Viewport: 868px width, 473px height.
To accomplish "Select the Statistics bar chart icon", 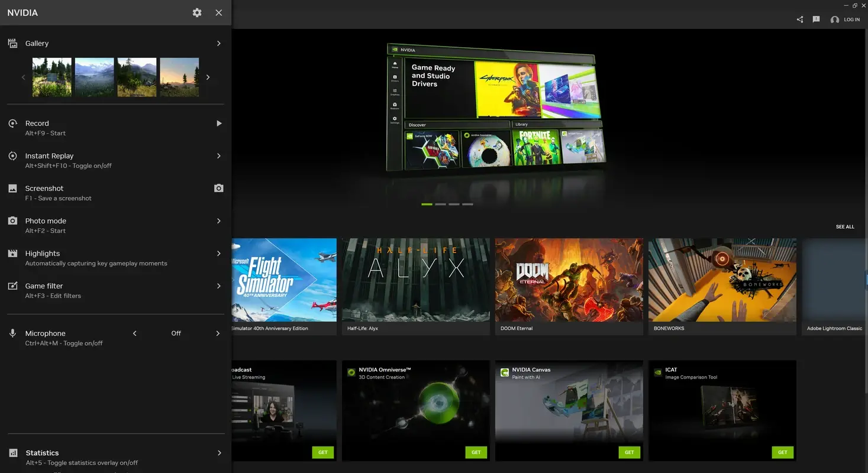I will (12, 452).
